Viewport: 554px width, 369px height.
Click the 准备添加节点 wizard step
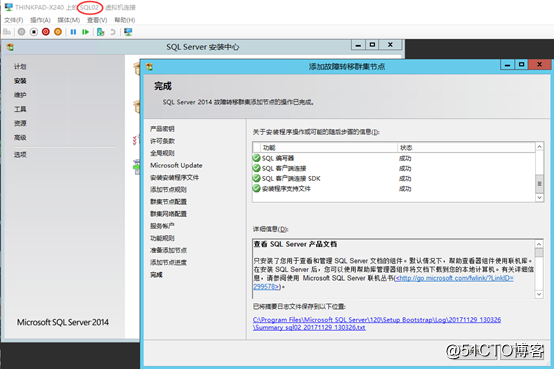click(x=168, y=250)
